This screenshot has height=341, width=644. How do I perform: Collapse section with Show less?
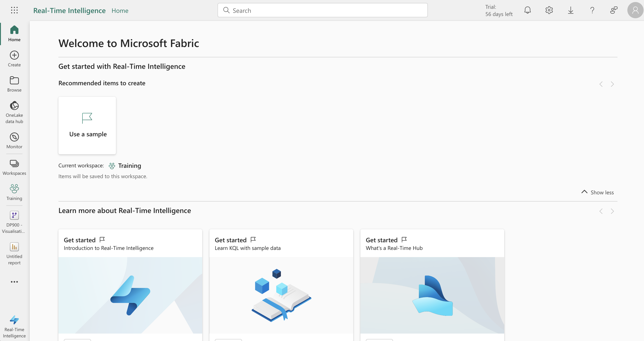coord(597,192)
